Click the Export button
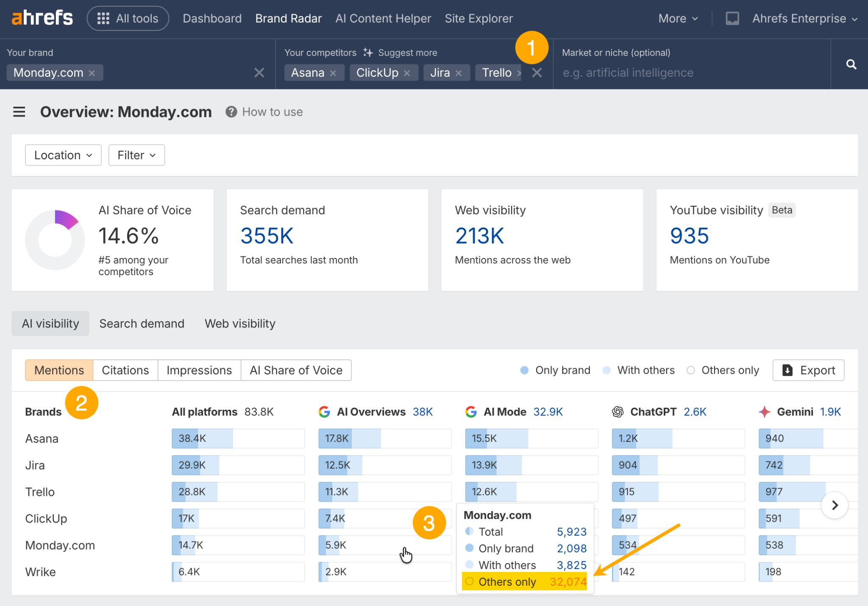Image resolution: width=868 pixels, height=606 pixels. coord(808,370)
